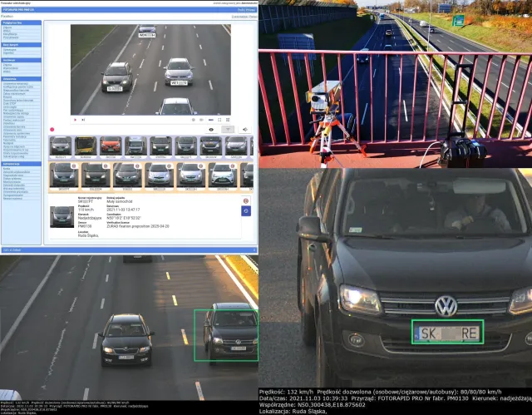Open the Administracja sidebar section header
Screen dimensions: 532x415
click(22, 164)
